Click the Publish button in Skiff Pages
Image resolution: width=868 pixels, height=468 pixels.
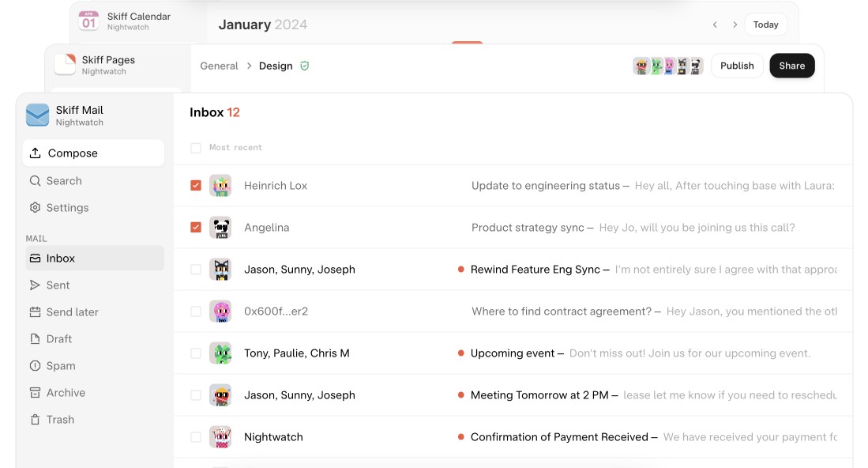tap(737, 66)
